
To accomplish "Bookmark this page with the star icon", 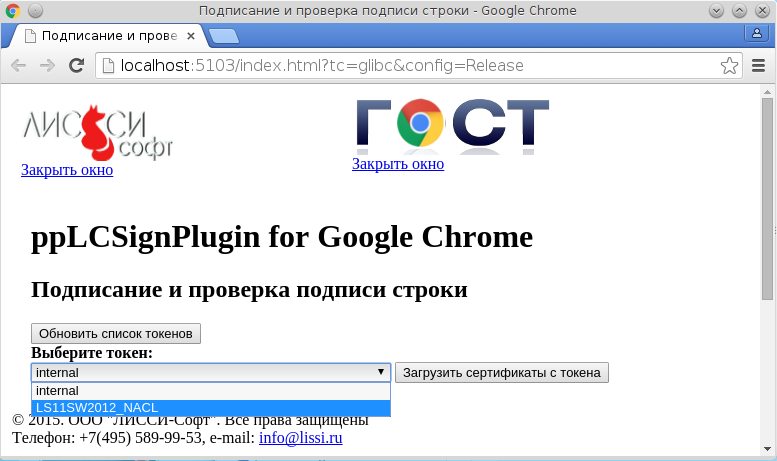I will 729,65.
